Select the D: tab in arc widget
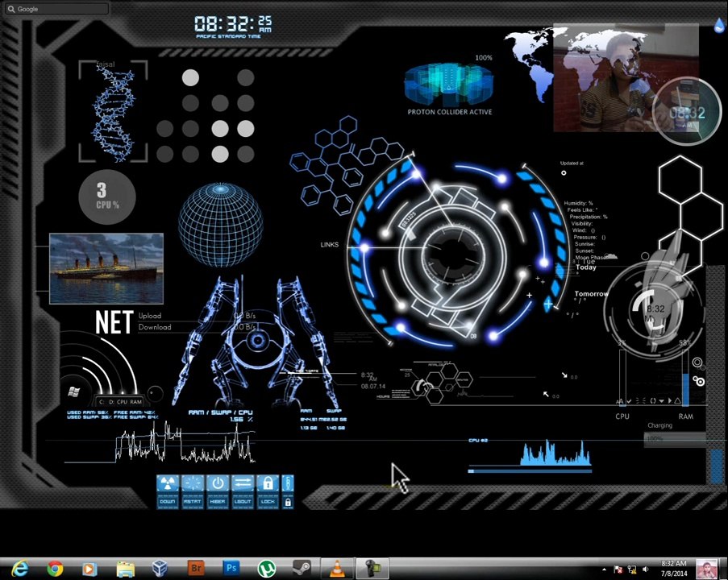 coord(111,402)
